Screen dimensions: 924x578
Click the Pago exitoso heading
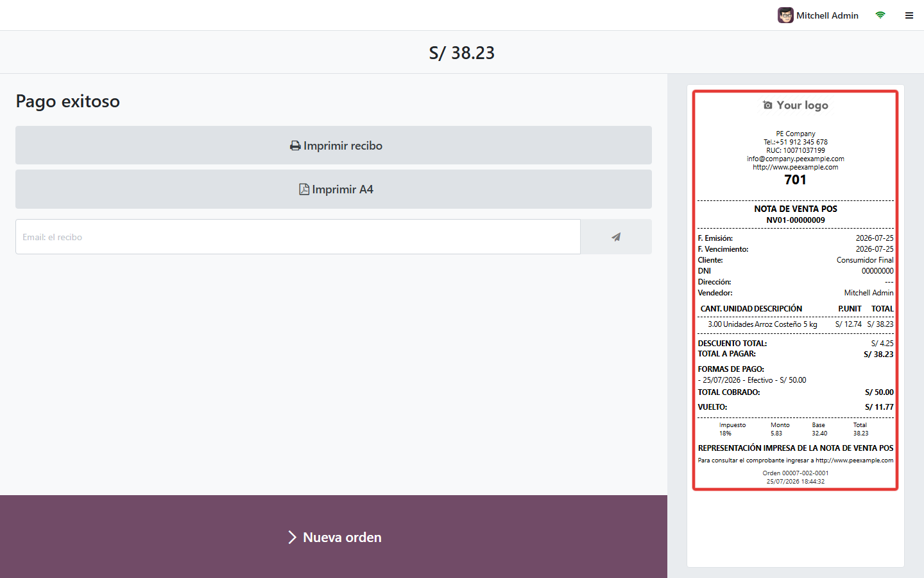[x=67, y=101]
